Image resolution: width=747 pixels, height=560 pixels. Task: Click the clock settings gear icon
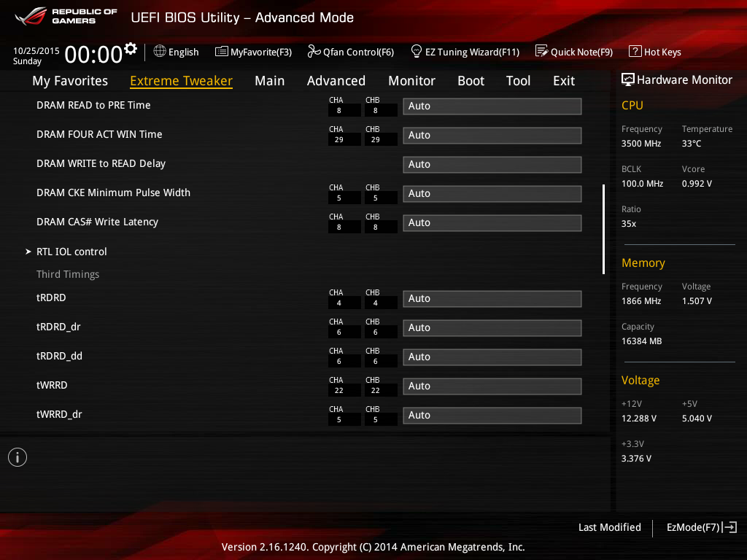[131, 49]
